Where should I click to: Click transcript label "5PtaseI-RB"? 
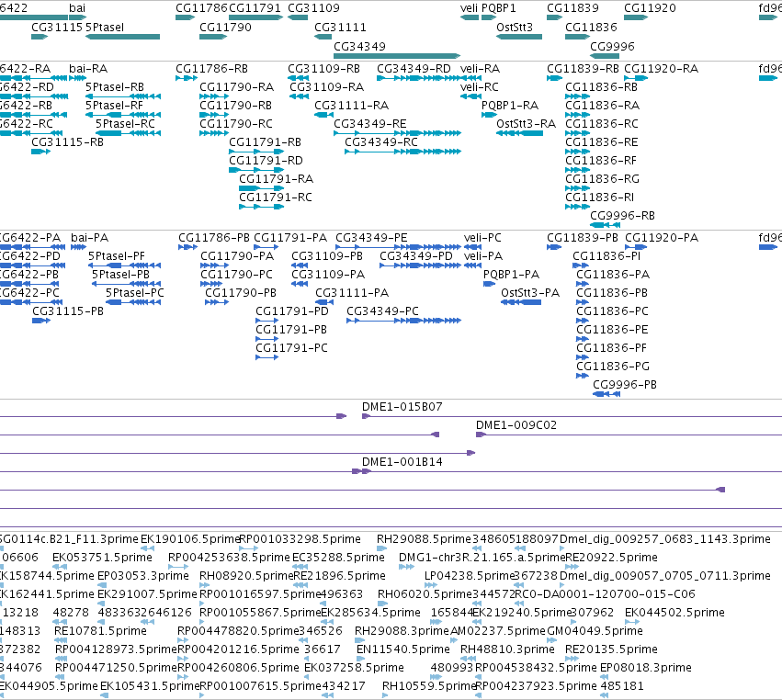115,87
